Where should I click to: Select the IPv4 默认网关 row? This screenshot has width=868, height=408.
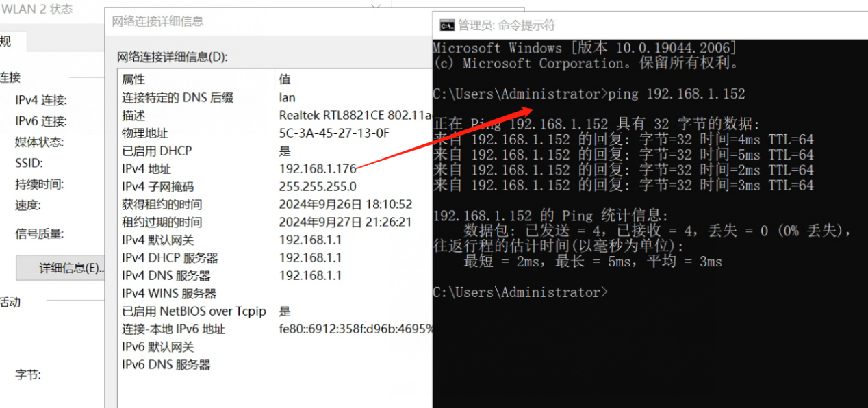click(157, 240)
